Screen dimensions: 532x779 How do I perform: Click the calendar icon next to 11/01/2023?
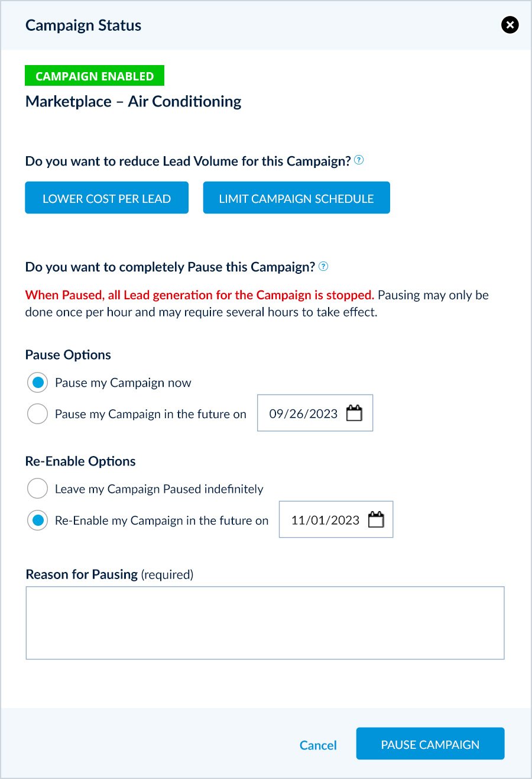pyautogui.click(x=375, y=519)
